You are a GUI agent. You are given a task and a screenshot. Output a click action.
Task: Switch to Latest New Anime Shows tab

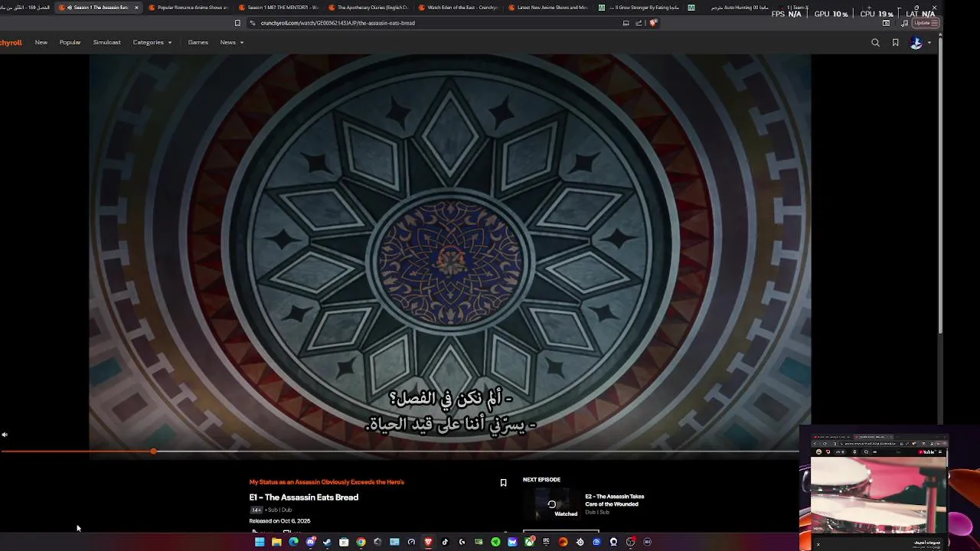549,8
